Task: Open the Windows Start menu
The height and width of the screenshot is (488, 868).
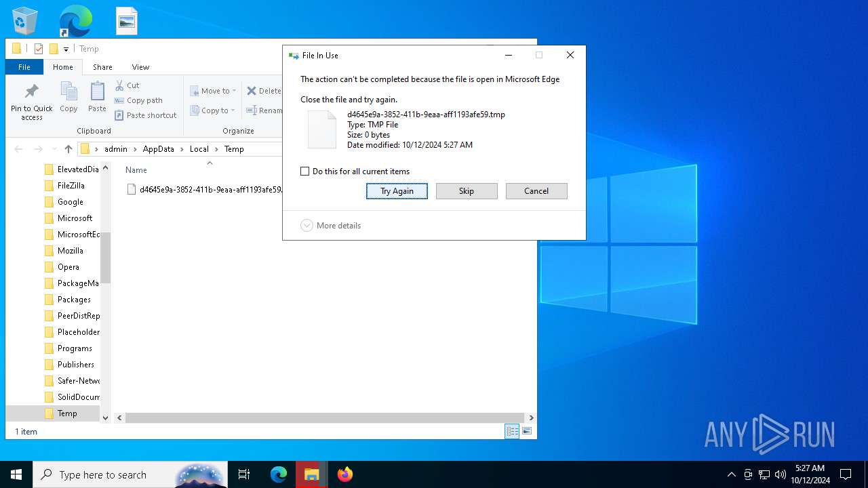Action: (16, 474)
